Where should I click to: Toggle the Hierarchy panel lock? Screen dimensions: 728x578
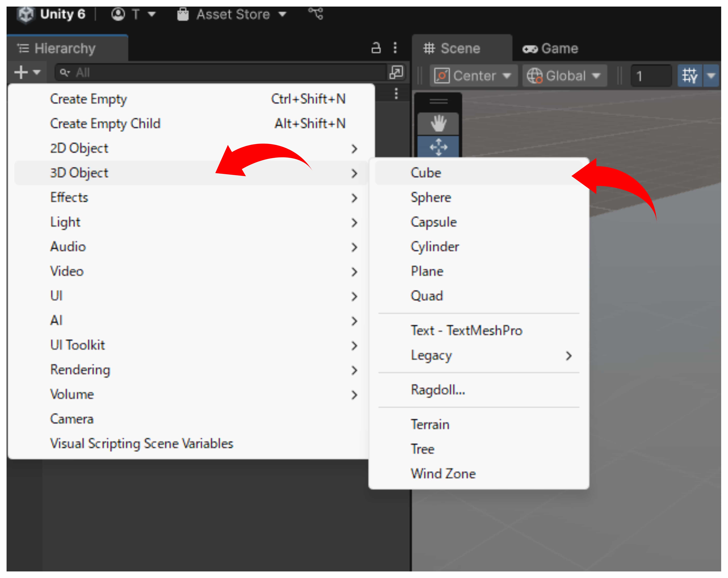coord(376,48)
